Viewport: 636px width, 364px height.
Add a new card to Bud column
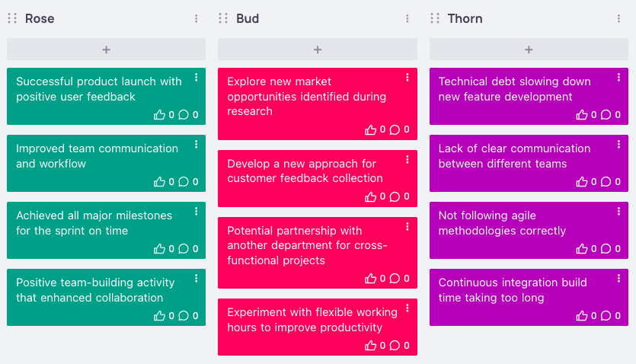pos(318,49)
